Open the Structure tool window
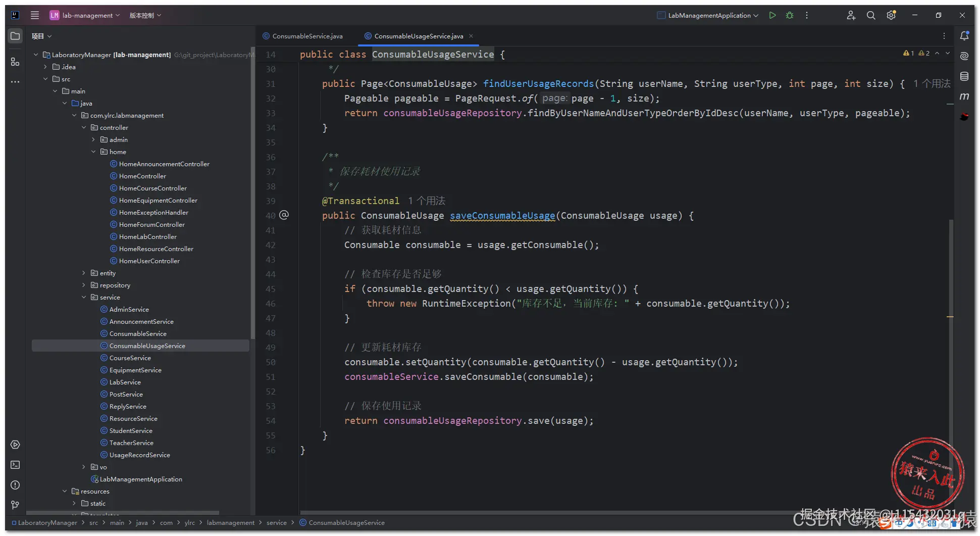Screen dimensions: 980x536 pos(15,62)
